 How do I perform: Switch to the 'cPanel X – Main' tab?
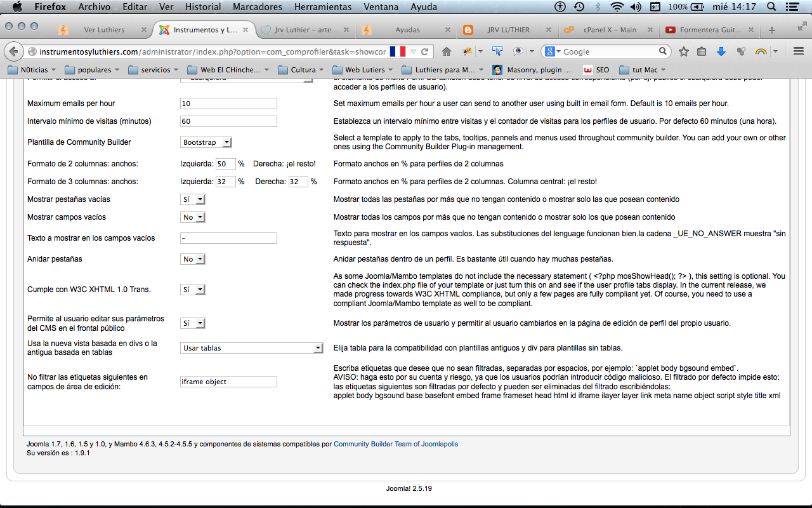click(609, 30)
